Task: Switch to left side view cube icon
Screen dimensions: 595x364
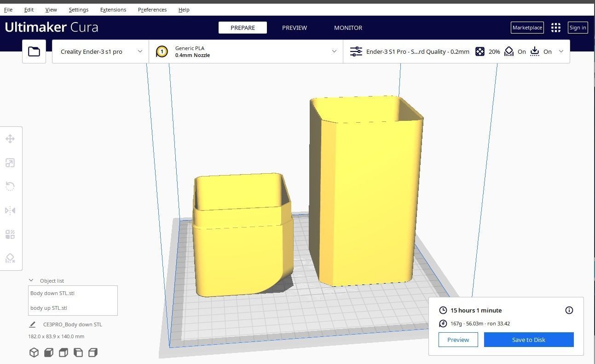Action: 78,353
